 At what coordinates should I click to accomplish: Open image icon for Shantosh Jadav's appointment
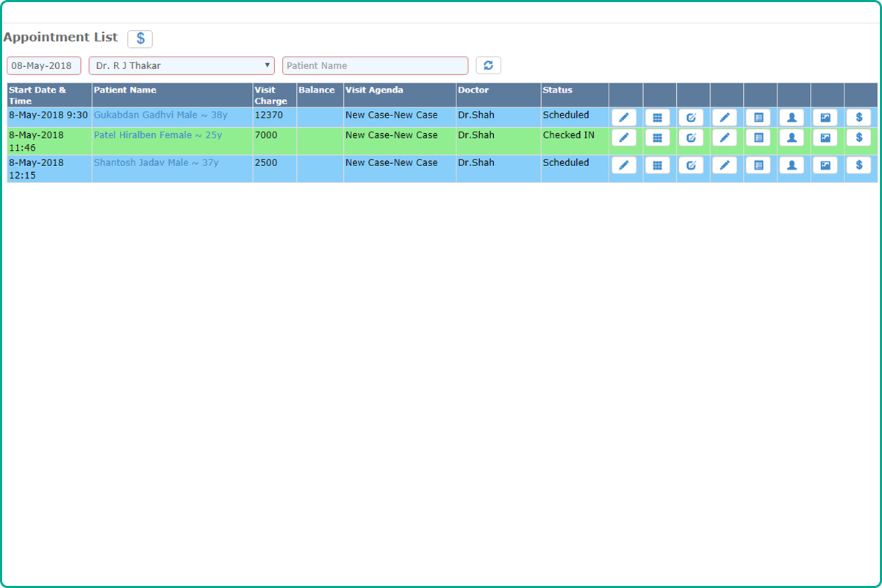[825, 165]
